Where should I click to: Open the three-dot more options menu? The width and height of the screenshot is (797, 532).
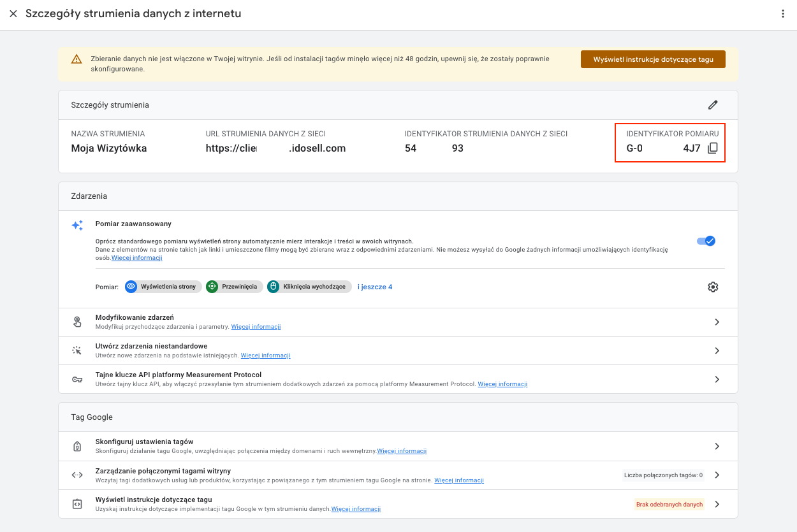[x=783, y=13]
